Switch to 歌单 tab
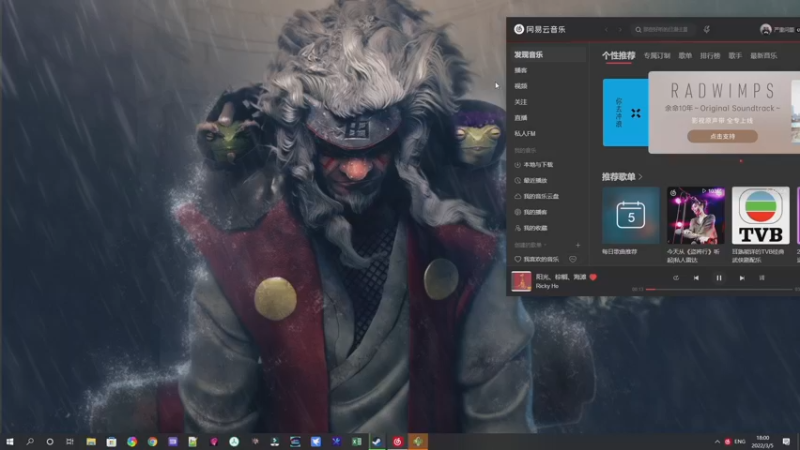 tap(685, 56)
